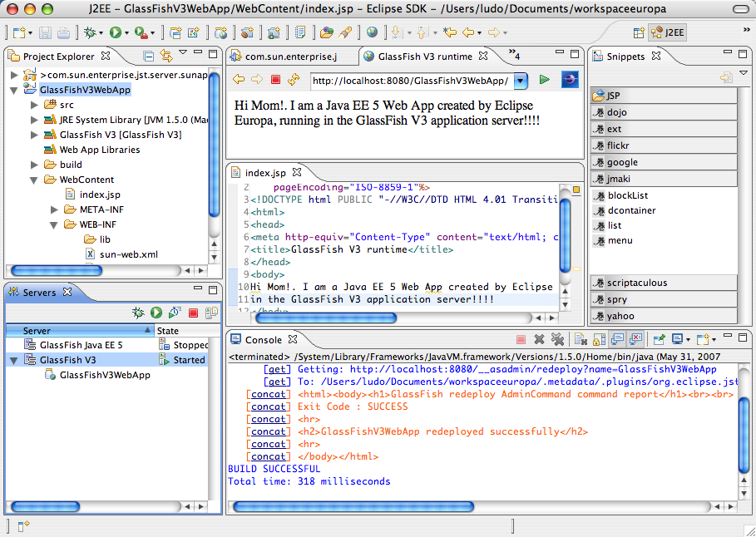
Task: Toggle Scroll Lock in Console toolbar
Action: point(599,340)
